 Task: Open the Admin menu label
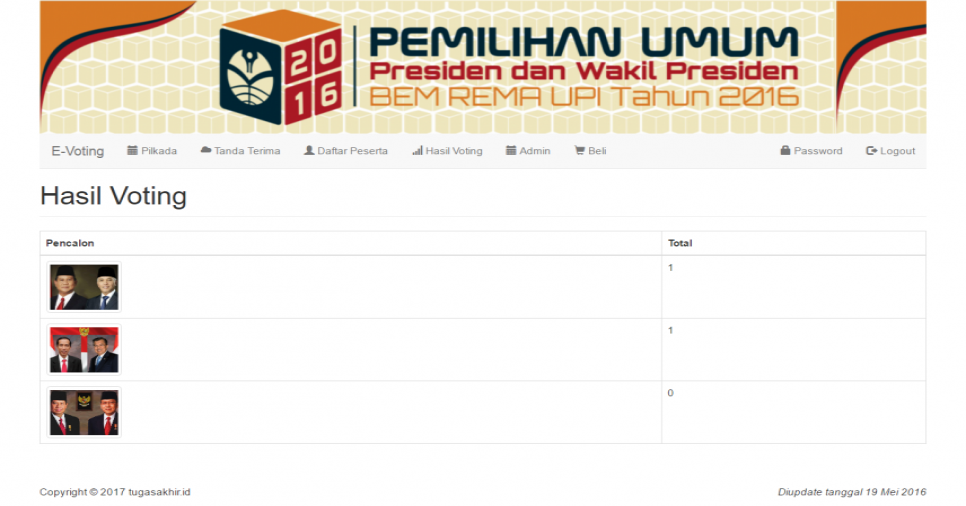535,151
